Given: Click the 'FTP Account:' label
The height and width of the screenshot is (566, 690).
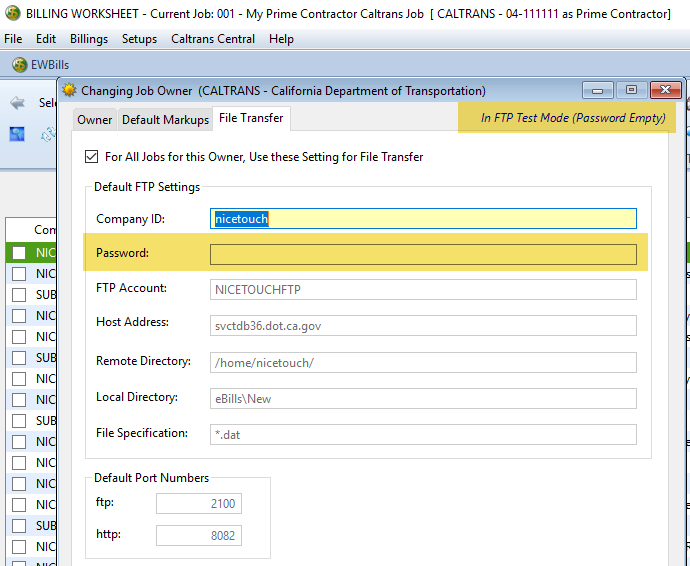Looking at the screenshot, I should tap(131, 288).
